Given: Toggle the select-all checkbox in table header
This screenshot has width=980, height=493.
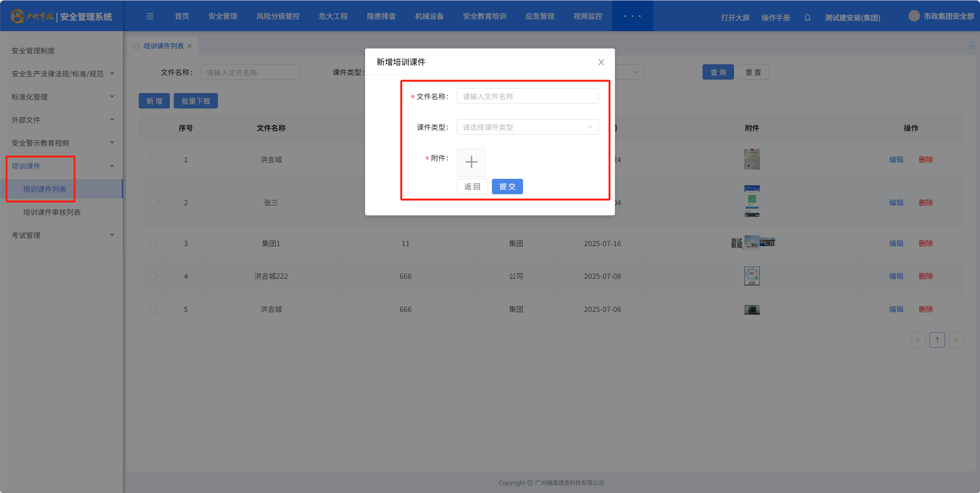Looking at the screenshot, I should [153, 128].
